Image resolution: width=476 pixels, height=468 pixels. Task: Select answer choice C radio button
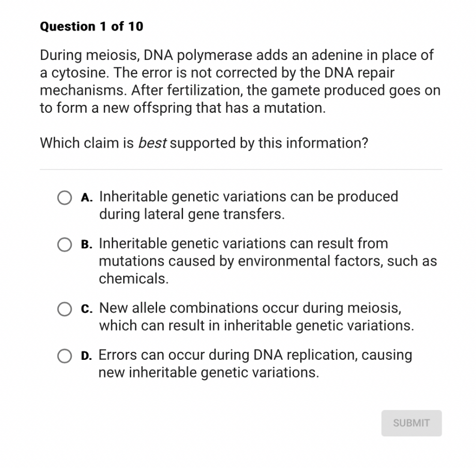(x=64, y=309)
